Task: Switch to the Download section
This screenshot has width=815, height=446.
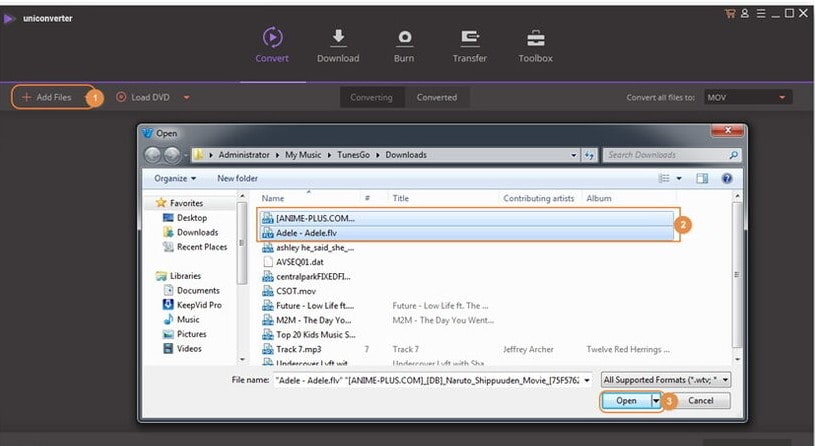Action: pyautogui.click(x=338, y=45)
